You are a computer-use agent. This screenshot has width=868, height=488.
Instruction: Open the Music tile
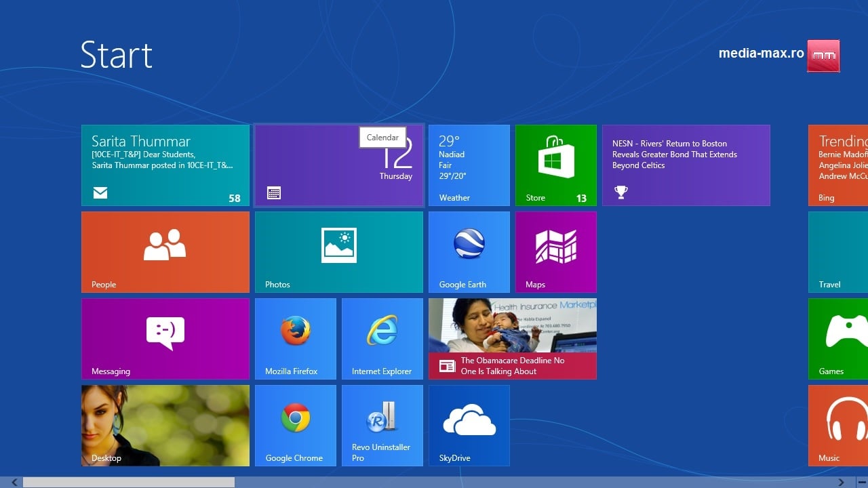pos(838,426)
